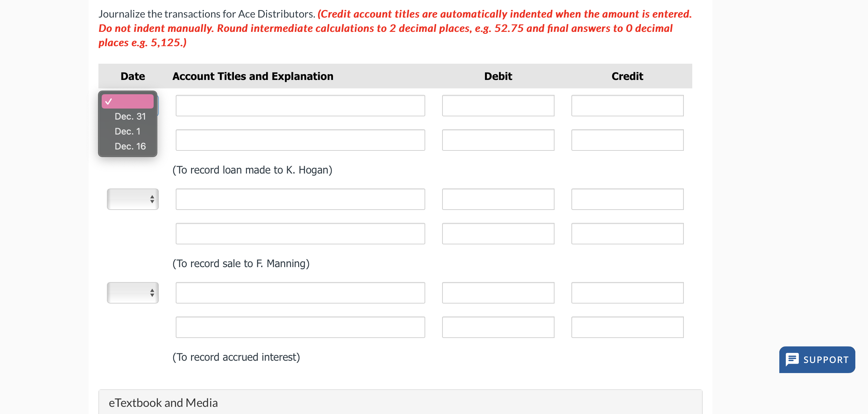868x414 pixels.
Task: Click the debit field in the F. Manning entry
Action: tap(498, 199)
